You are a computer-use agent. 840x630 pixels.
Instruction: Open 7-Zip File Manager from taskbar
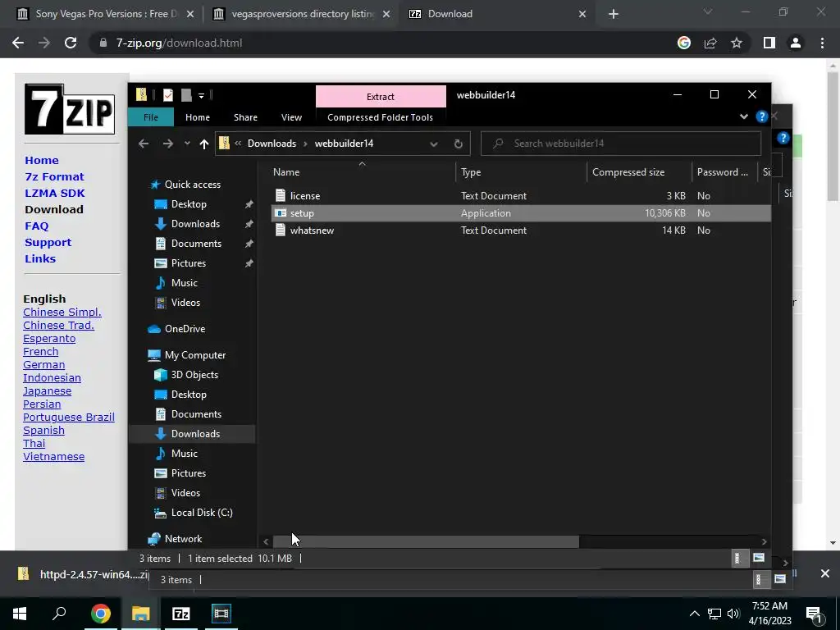181,614
